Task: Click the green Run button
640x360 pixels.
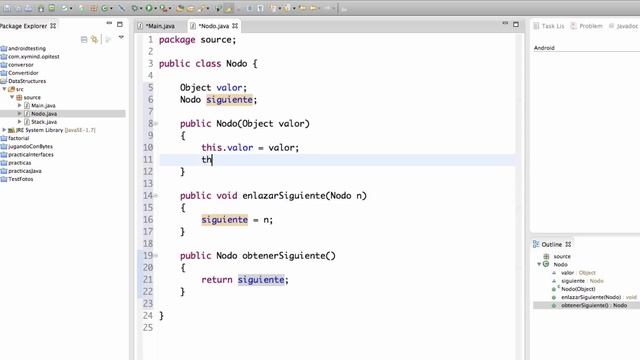Action: 149,8
